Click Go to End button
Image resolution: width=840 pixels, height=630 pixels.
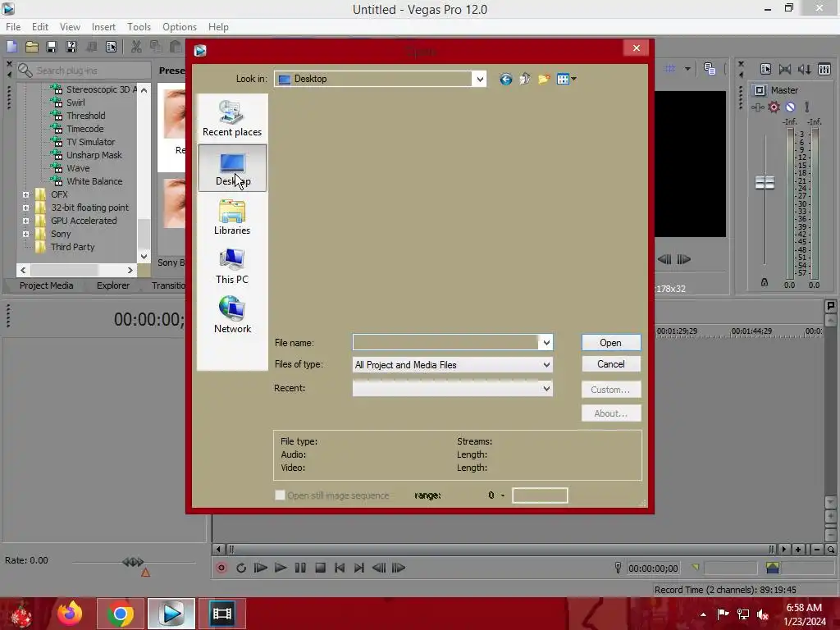[x=359, y=568]
